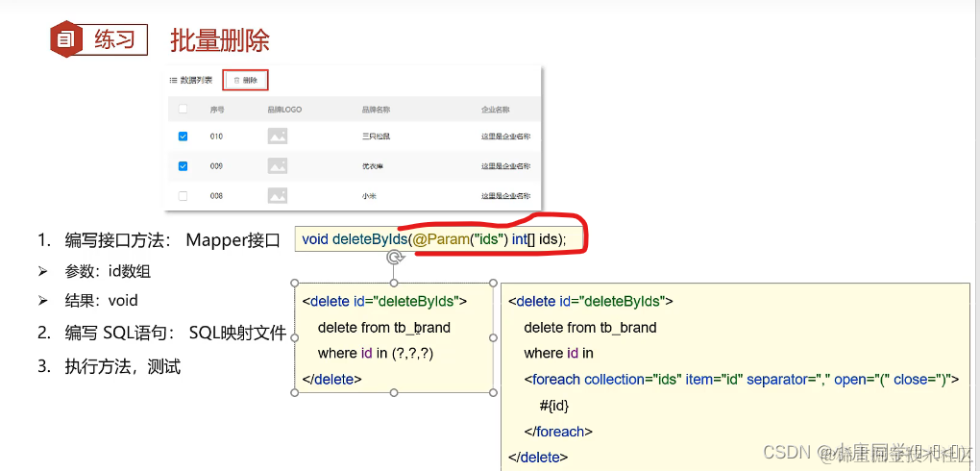Click the middle-right resize handle of the selected box

493,337
